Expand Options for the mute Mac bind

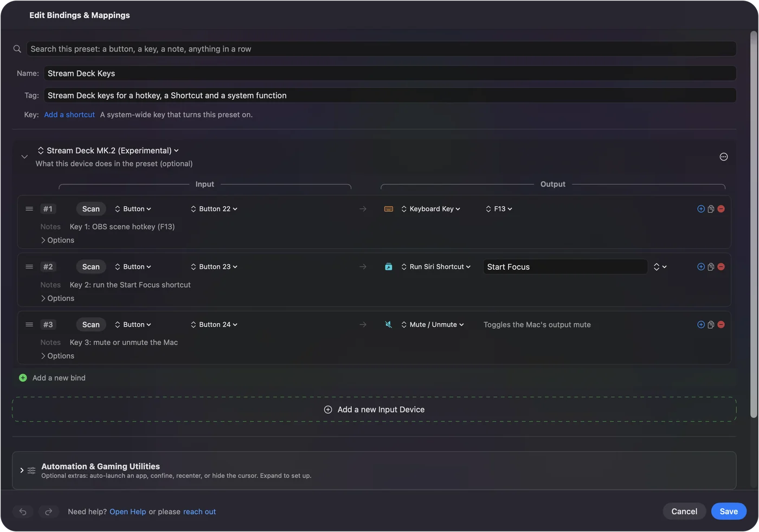[x=57, y=356]
